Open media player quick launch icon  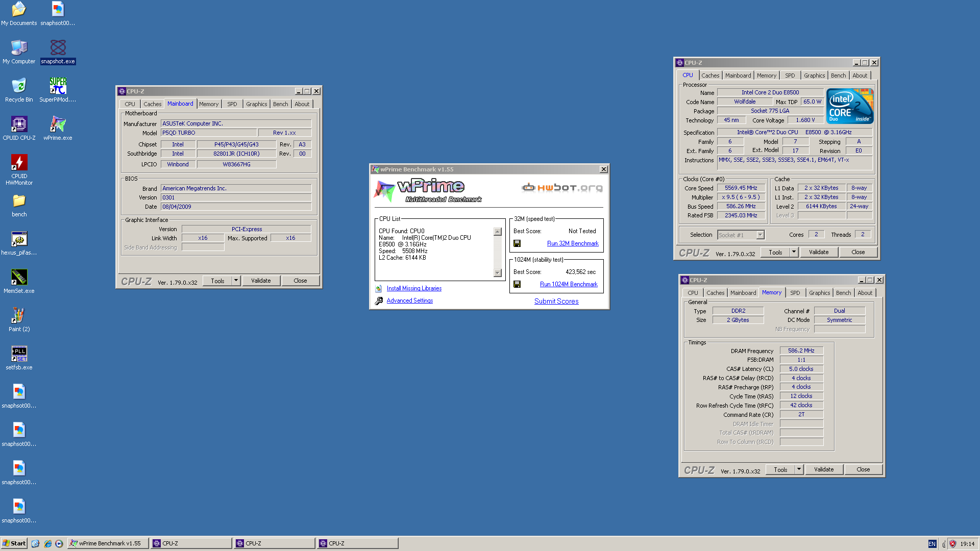click(59, 544)
